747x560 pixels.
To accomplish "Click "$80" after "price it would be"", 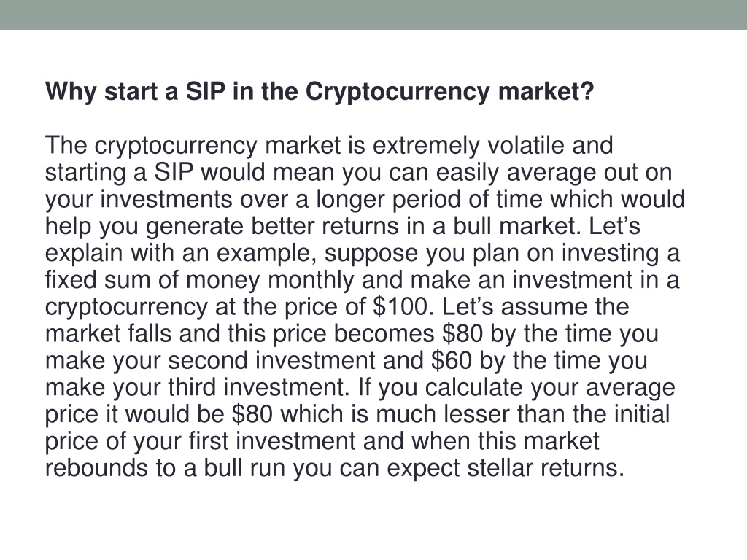I will pyautogui.click(x=252, y=414).
